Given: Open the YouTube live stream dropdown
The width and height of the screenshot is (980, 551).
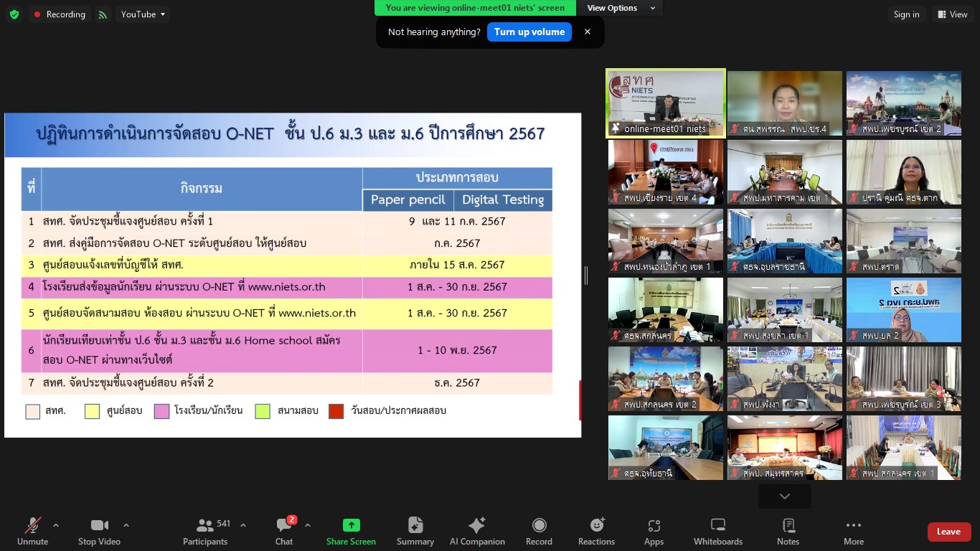Looking at the screenshot, I should [x=143, y=14].
